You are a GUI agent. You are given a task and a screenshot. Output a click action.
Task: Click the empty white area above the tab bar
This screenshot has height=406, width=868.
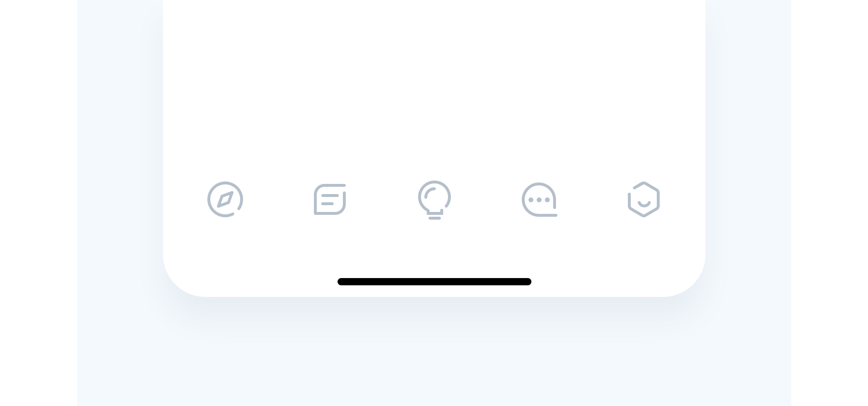click(x=434, y=82)
